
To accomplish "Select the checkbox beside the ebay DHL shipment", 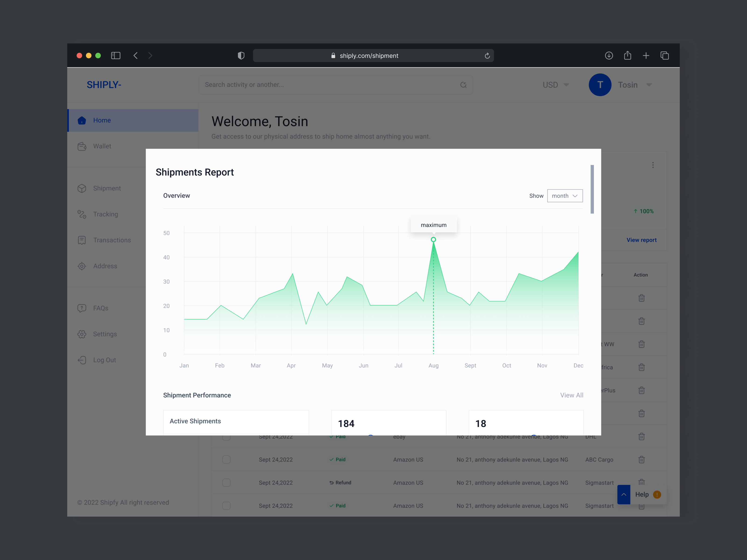I will pyautogui.click(x=226, y=437).
